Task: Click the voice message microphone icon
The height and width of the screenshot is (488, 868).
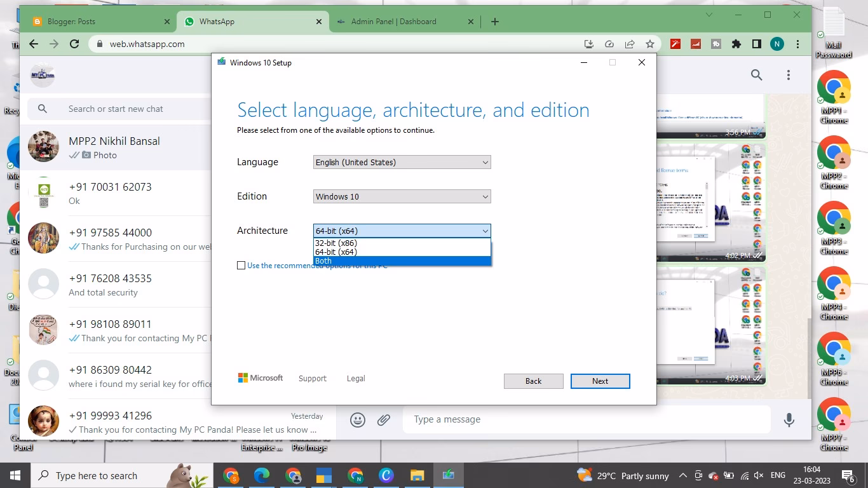Action: (x=789, y=419)
